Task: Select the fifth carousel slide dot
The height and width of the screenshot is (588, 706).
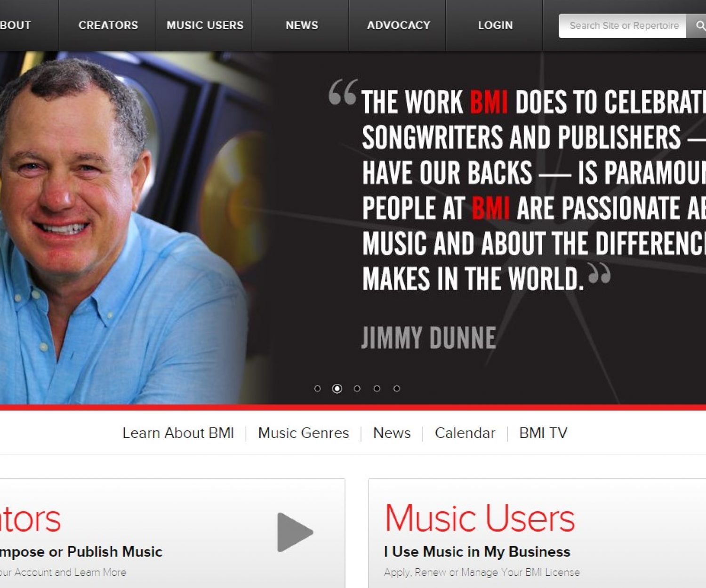Action: click(397, 389)
